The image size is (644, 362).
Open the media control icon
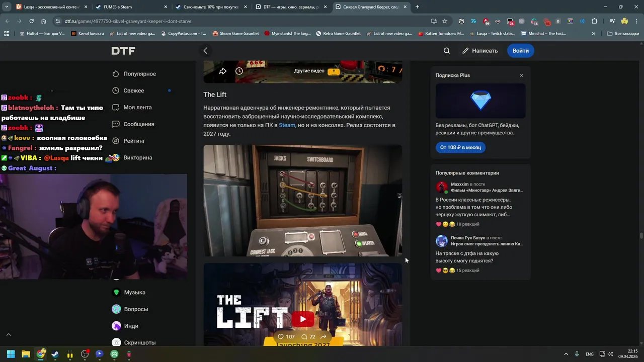point(612,21)
